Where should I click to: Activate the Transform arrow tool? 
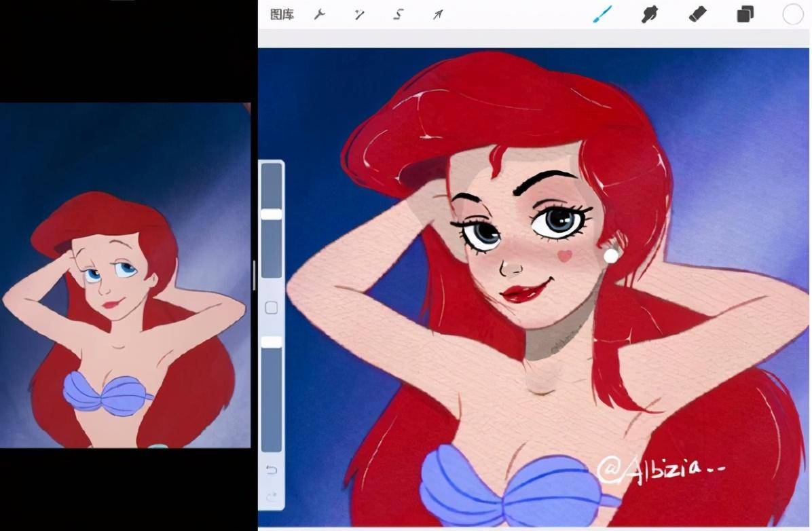[x=438, y=14]
